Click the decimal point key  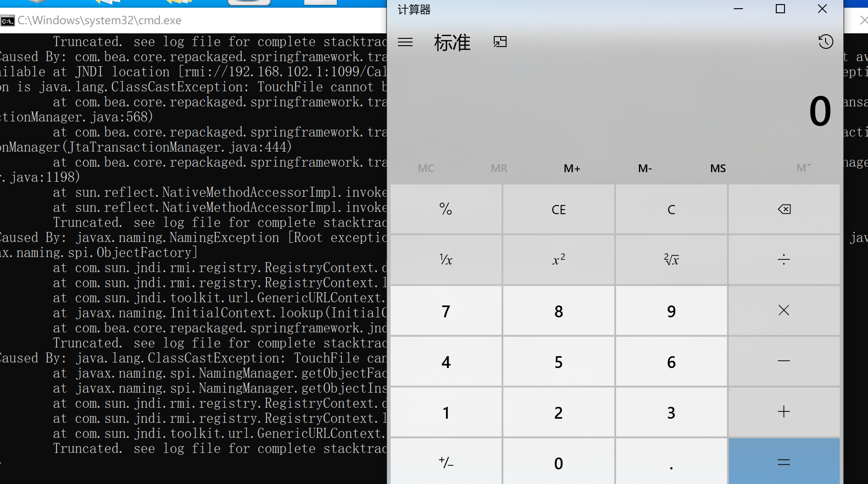(671, 462)
